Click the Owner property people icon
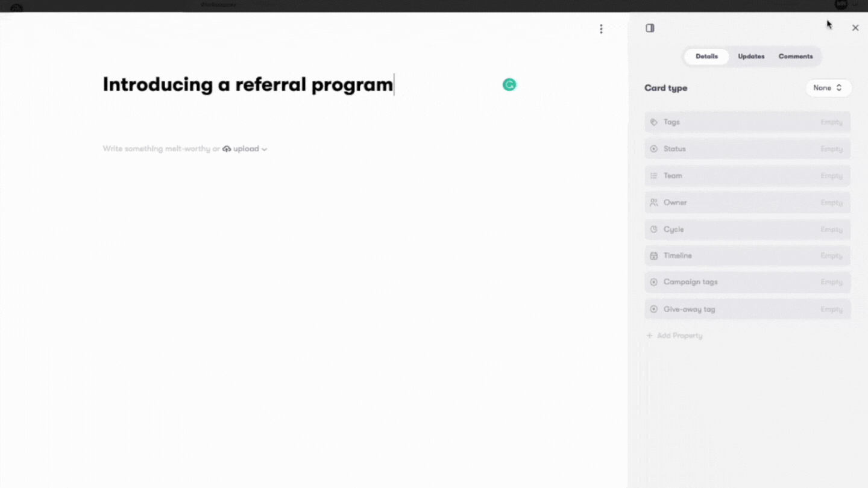Screen dimensions: 868x488 [653, 202]
